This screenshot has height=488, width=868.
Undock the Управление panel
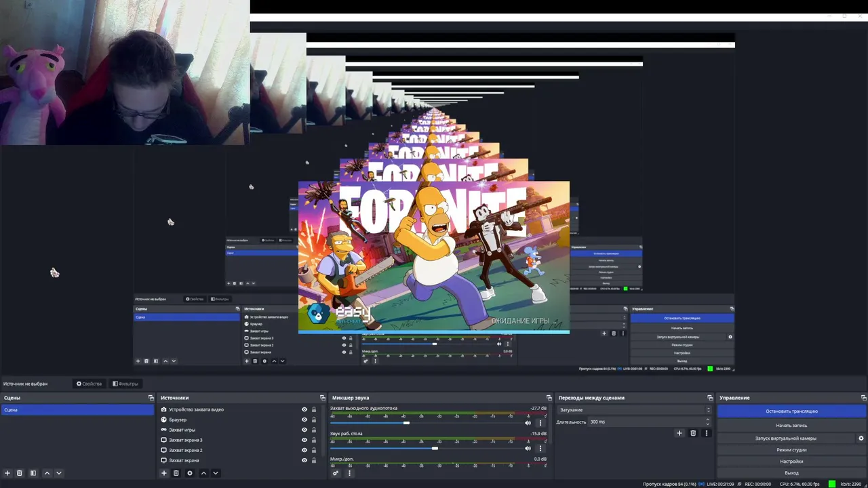click(x=863, y=398)
